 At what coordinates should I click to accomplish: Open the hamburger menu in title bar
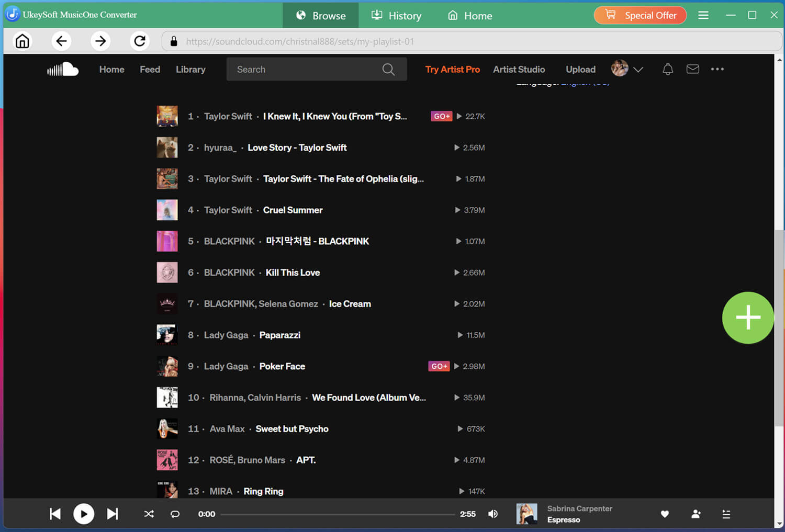coord(703,15)
